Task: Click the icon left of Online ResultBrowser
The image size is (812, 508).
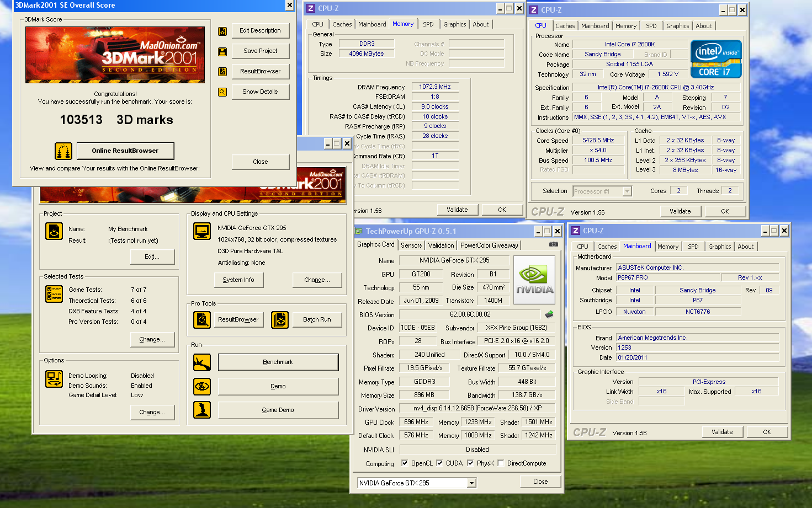Action: tap(63, 151)
